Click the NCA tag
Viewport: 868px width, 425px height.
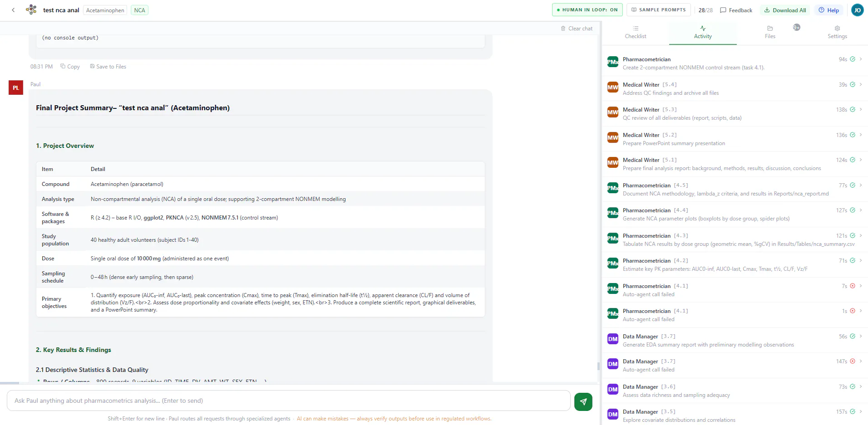(x=140, y=10)
